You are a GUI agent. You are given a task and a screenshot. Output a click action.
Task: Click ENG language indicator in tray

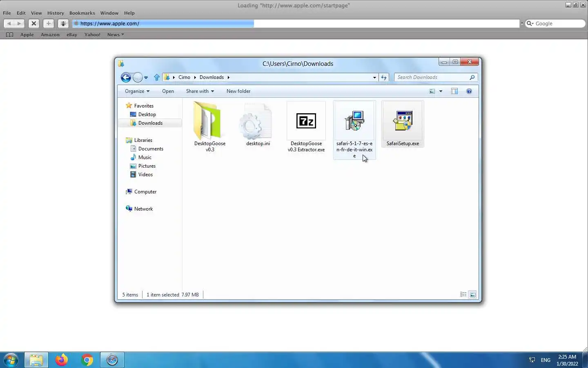[546, 360]
